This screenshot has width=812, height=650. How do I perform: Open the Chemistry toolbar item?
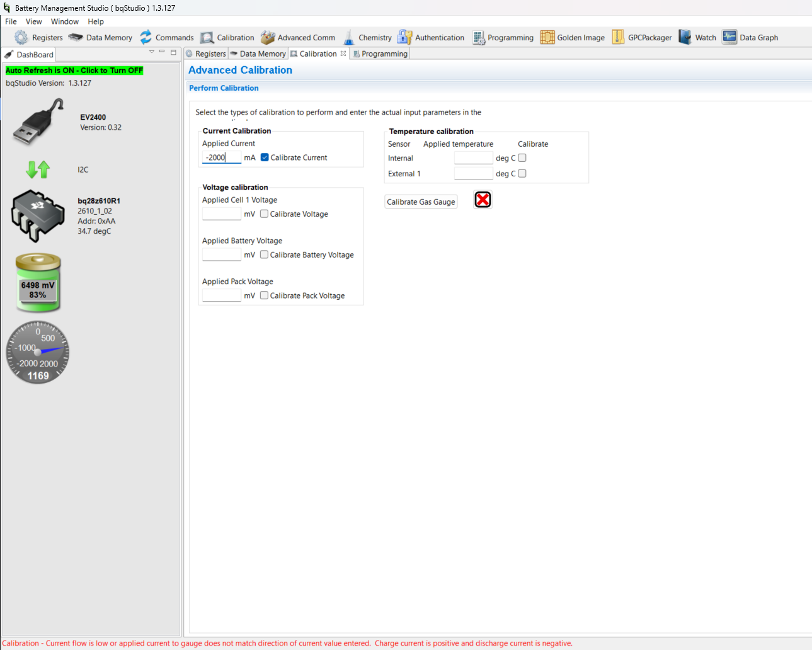tap(367, 38)
